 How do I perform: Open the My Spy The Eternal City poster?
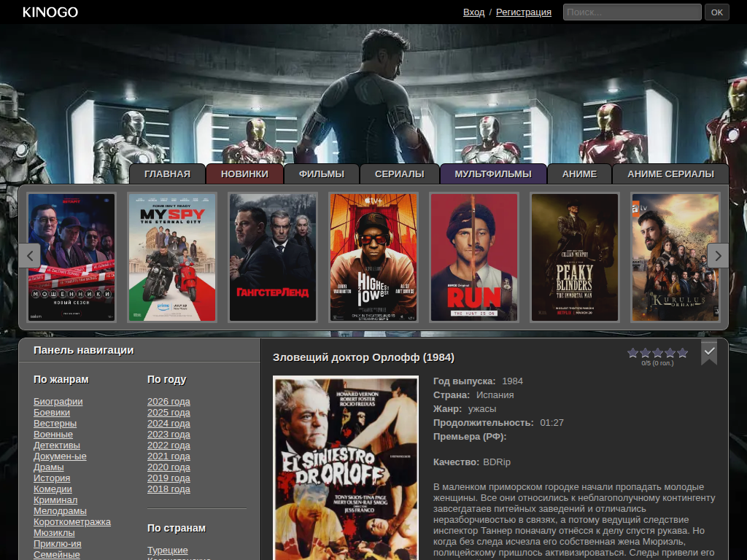(172, 257)
